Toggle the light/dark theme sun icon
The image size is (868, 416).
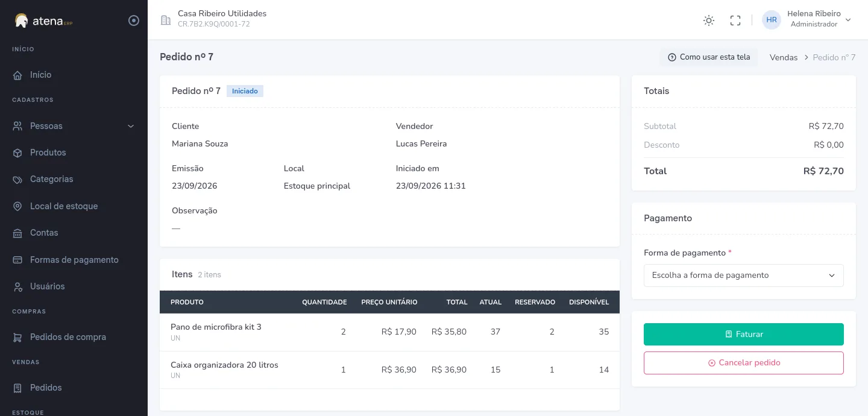[x=709, y=20]
